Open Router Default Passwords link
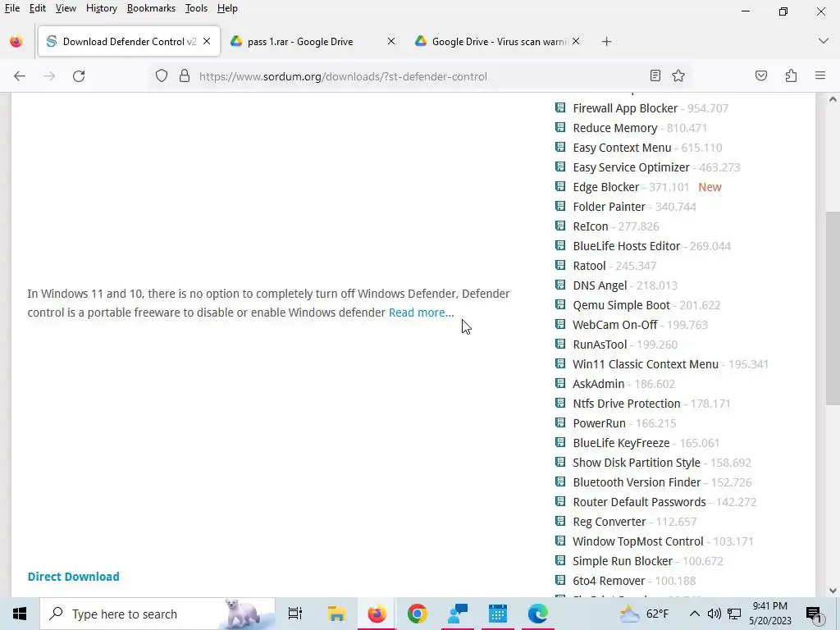 [x=639, y=502]
